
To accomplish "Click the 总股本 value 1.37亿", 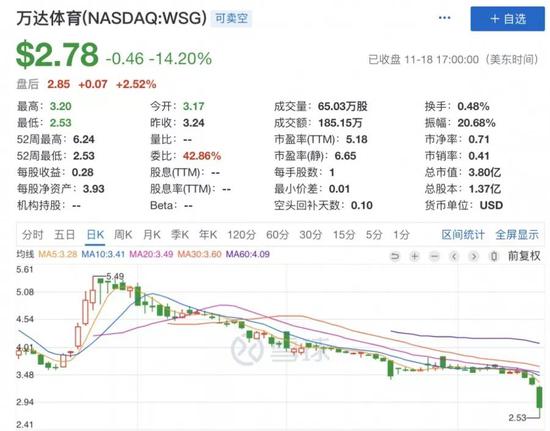I will click(x=485, y=189).
